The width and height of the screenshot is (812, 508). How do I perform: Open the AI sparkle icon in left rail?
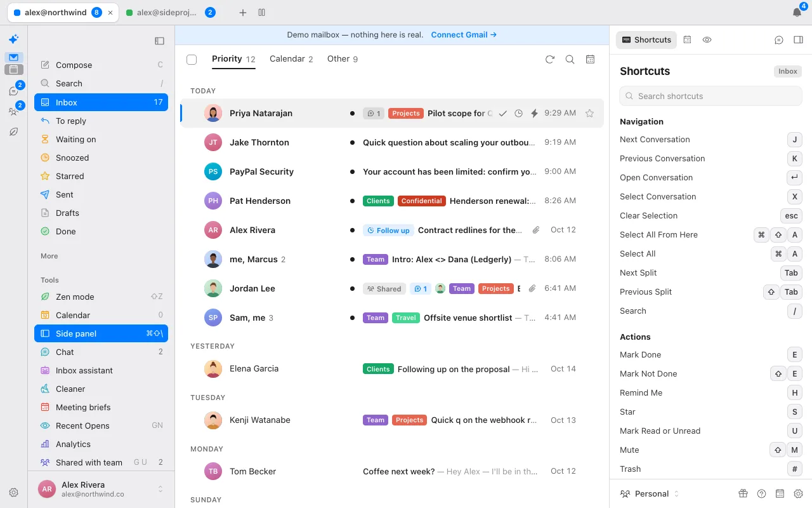click(13, 39)
